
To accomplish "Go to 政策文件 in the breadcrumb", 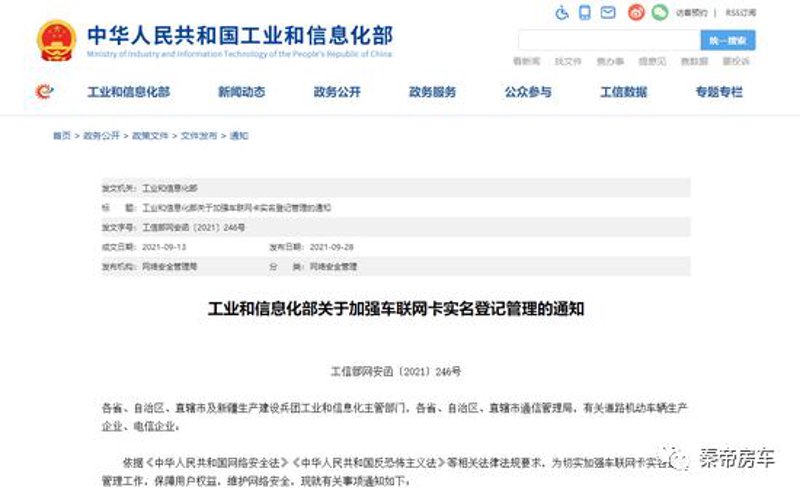I will [x=150, y=136].
